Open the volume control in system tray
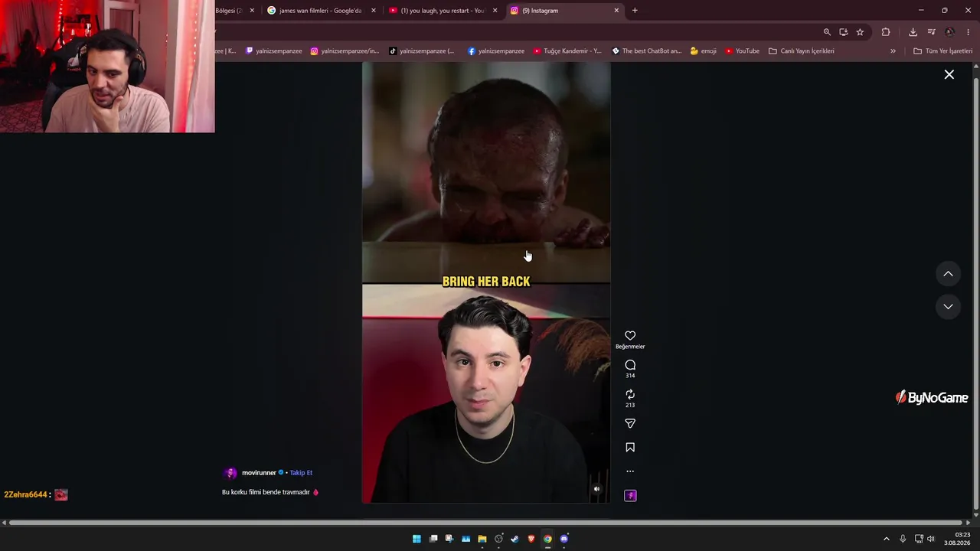The width and height of the screenshot is (980, 551). (931, 539)
